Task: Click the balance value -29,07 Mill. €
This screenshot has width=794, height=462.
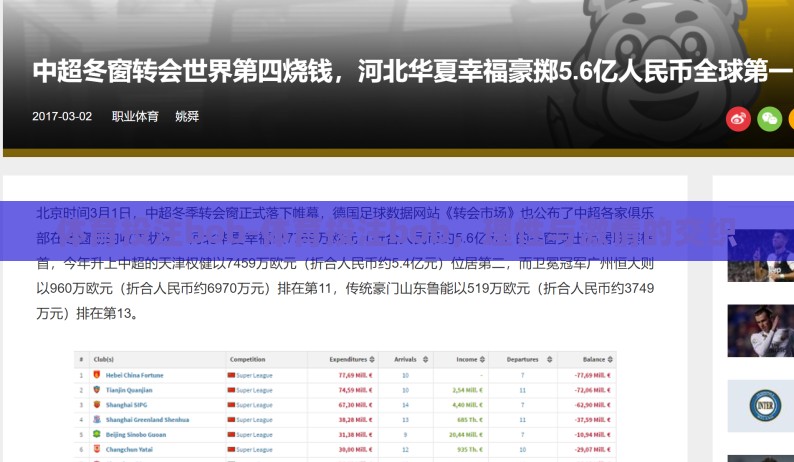Action: click(592, 449)
